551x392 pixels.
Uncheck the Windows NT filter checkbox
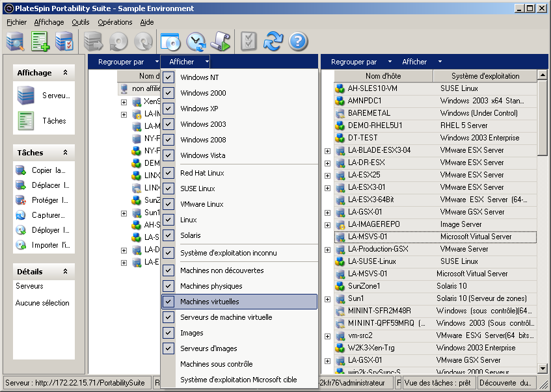pos(169,77)
